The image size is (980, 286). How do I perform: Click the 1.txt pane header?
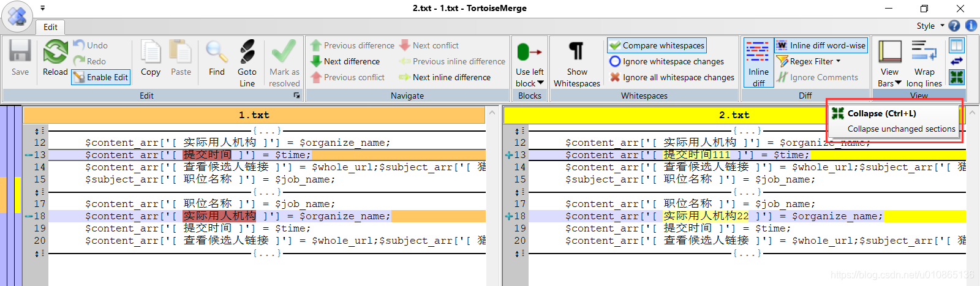pos(254,115)
